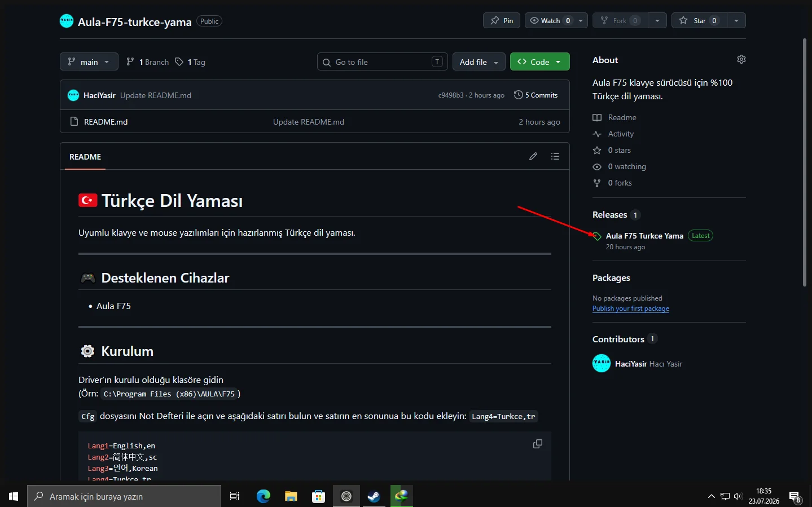The width and height of the screenshot is (812, 507).
Task: Open Task View on taskbar
Action: click(x=235, y=496)
